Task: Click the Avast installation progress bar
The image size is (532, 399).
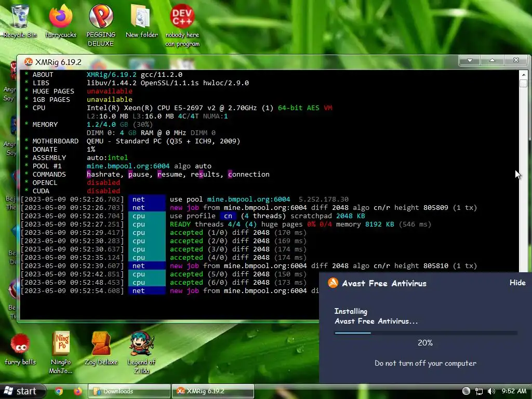Action: (426, 333)
